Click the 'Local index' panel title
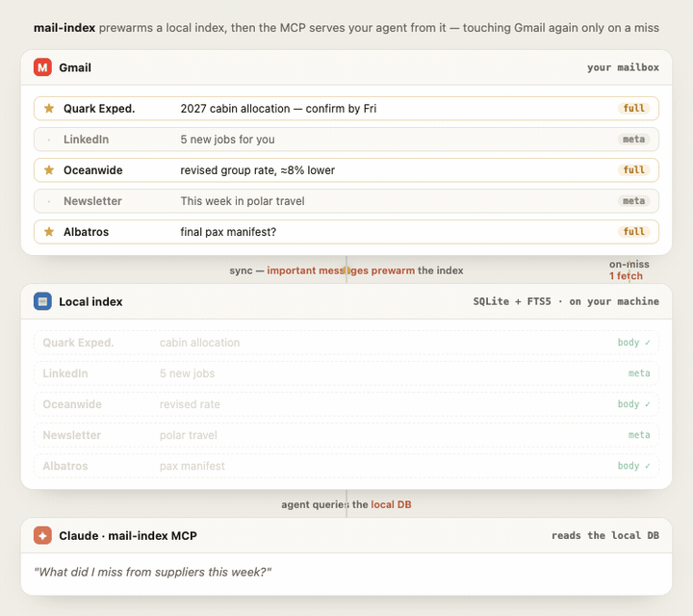This screenshot has height=616, width=693. (x=90, y=302)
